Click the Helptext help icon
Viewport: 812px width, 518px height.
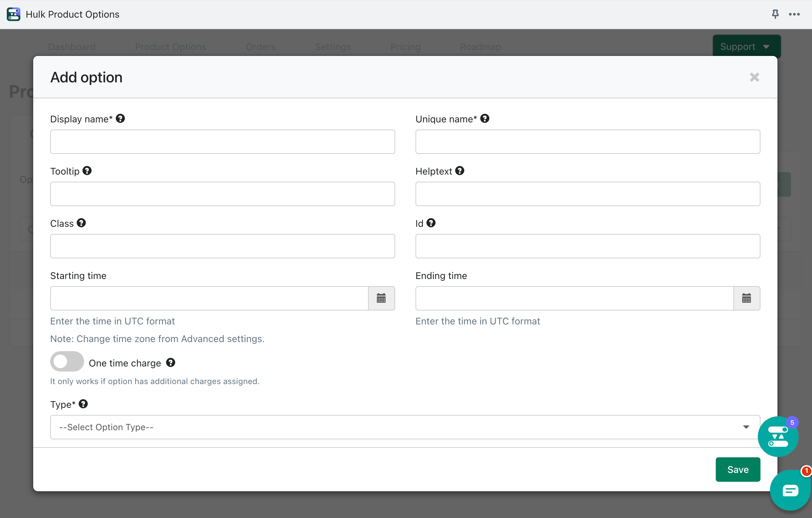click(460, 171)
